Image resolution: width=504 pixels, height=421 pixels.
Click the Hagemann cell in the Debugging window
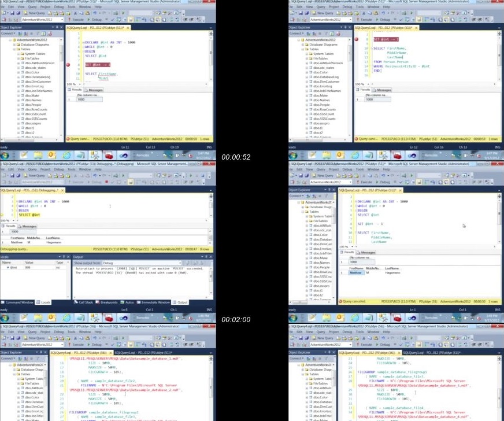(x=54, y=242)
